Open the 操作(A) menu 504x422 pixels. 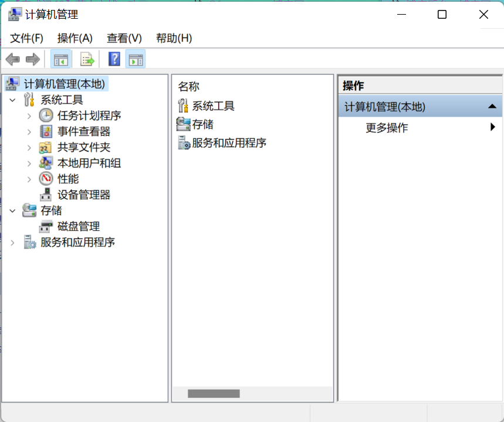75,38
